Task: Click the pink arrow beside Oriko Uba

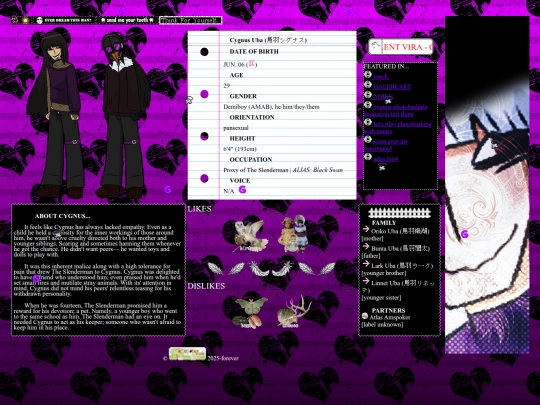Action: pos(366,229)
